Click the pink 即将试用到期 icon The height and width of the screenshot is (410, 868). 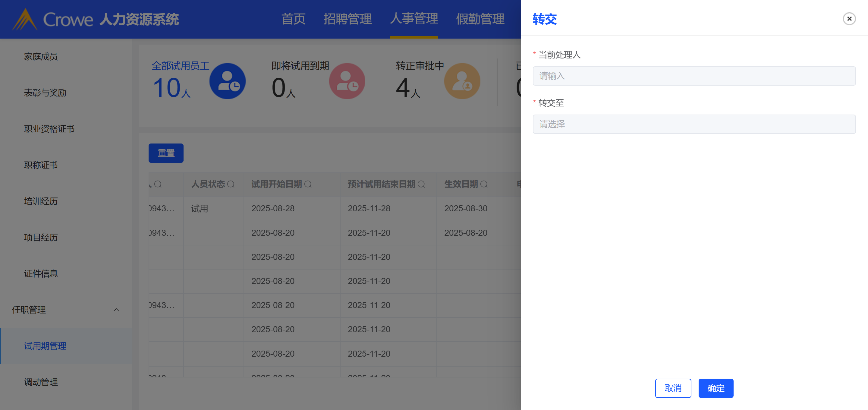point(347,81)
